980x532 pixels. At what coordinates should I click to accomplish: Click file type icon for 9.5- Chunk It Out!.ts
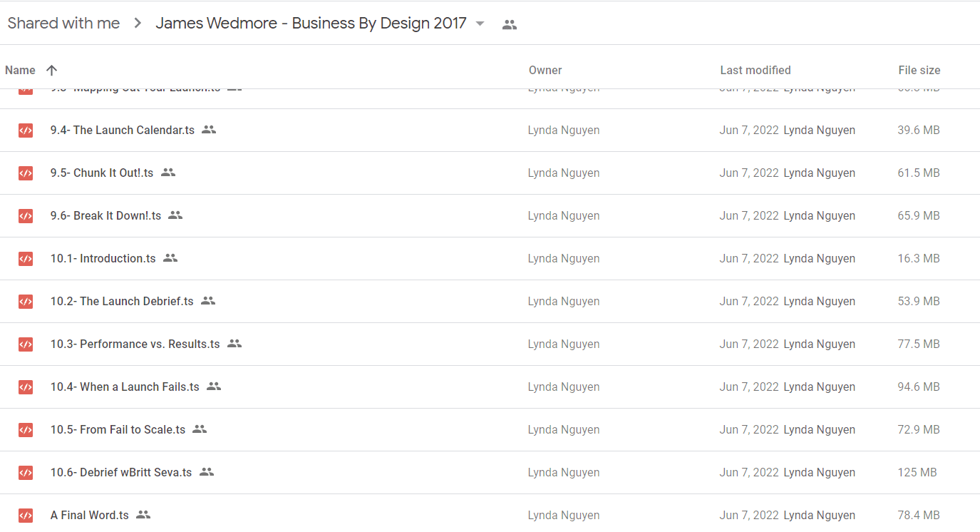pos(26,173)
